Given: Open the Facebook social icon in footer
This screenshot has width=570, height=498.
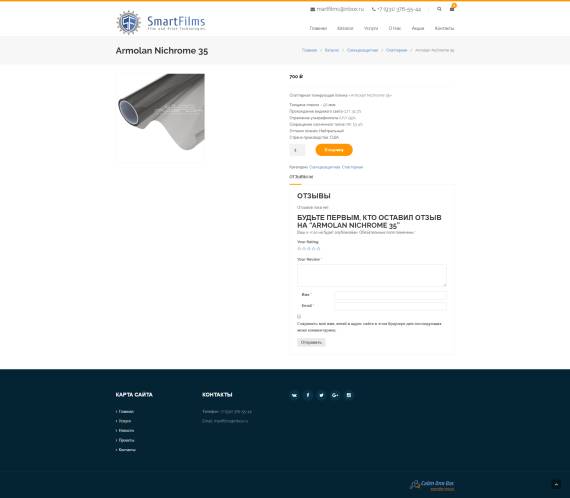Looking at the screenshot, I should [x=308, y=395].
